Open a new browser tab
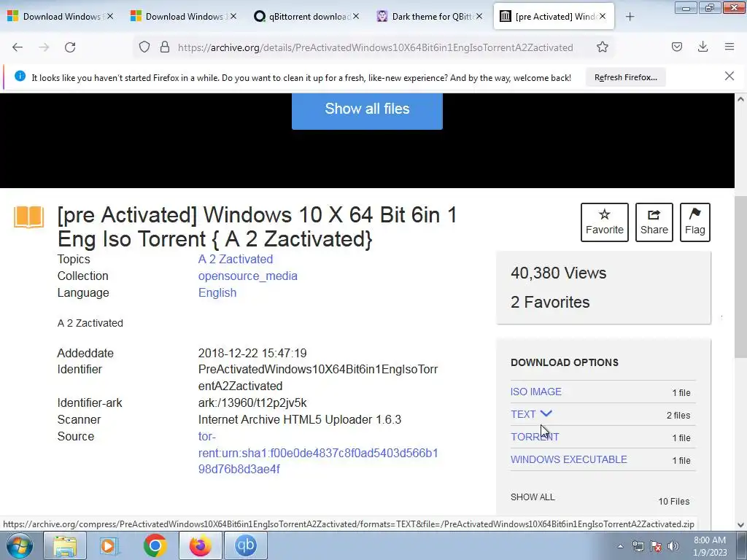Screen dimensions: 747x560 [x=630, y=17]
